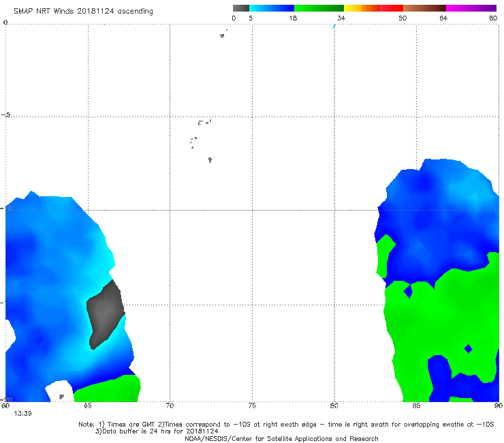Image resolution: width=504 pixels, height=443 pixels.
Task: Click the note 'Times are GMT'
Action: (x=131, y=425)
